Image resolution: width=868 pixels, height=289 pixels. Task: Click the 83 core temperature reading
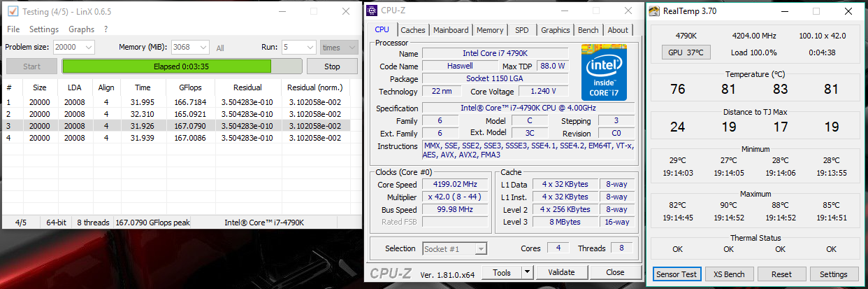[780, 90]
